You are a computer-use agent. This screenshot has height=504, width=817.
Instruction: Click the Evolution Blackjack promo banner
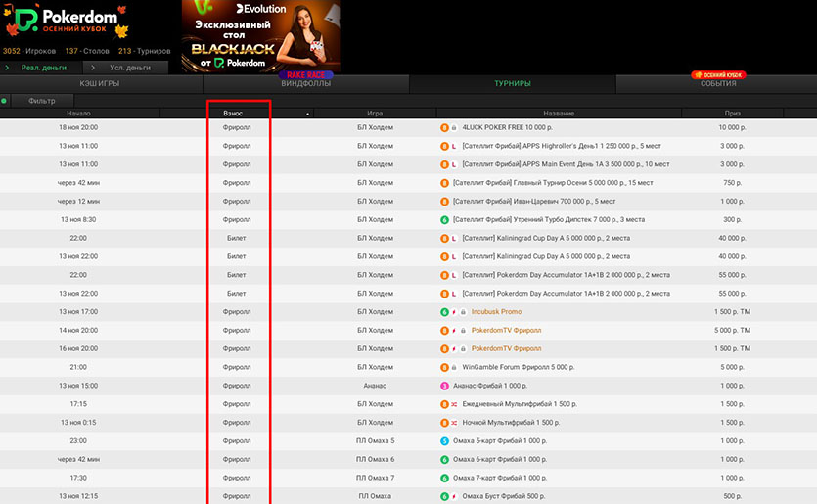[261, 37]
